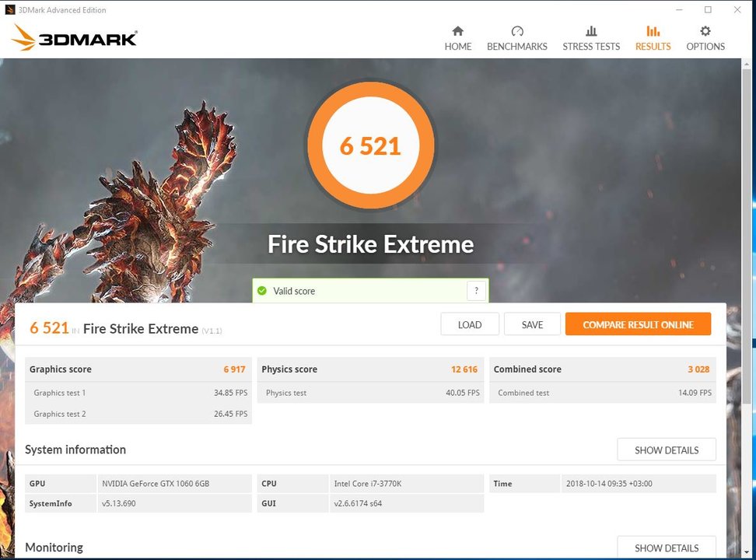
Task: Click the Graphics score value 6 917
Action: (234, 369)
